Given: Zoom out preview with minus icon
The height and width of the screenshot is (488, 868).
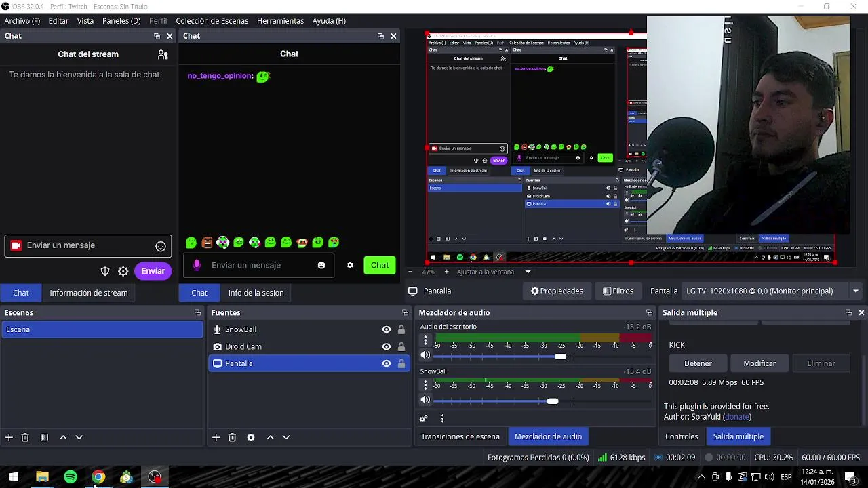Looking at the screenshot, I should [x=410, y=272].
